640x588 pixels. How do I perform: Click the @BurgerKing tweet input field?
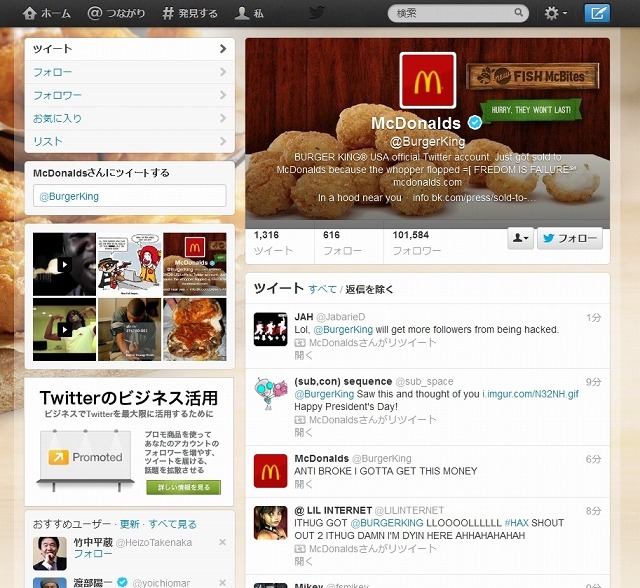point(130,196)
